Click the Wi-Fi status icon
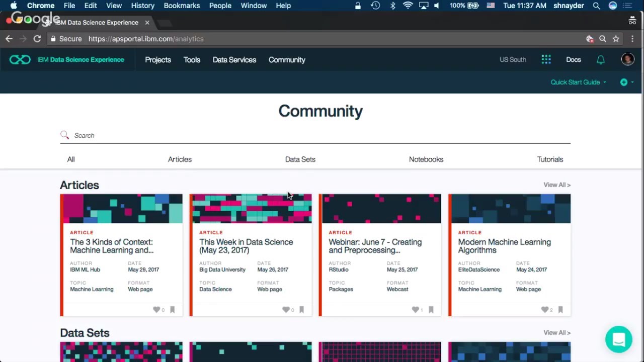This screenshot has width=644, height=362. point(408,6)
